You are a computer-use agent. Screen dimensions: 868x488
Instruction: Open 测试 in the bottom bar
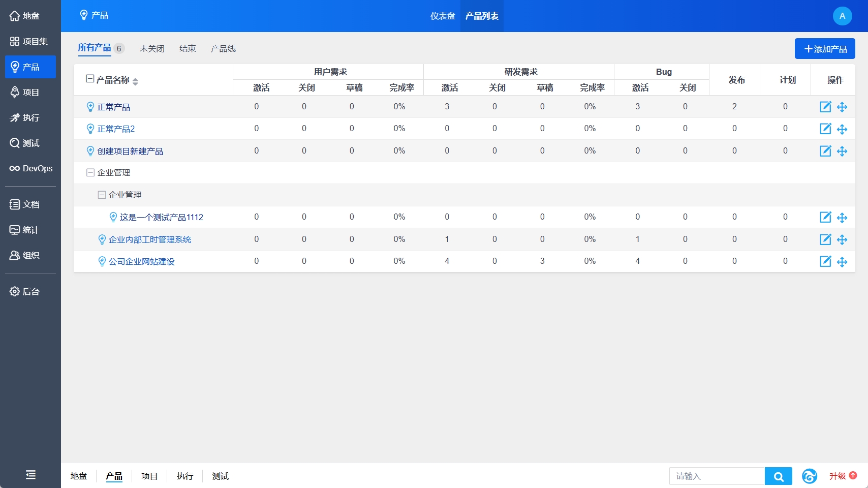coord(221,476)
